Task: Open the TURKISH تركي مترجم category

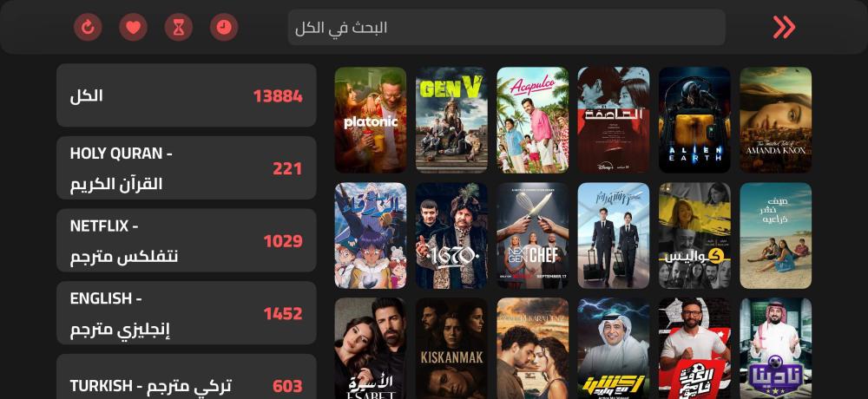Action: [x=187, y=376]
